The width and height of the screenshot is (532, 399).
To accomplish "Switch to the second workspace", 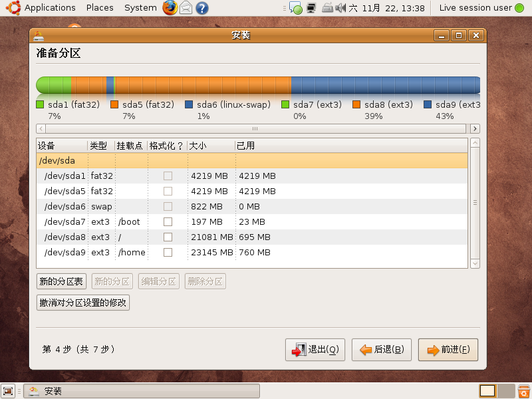I will (506, 391).
